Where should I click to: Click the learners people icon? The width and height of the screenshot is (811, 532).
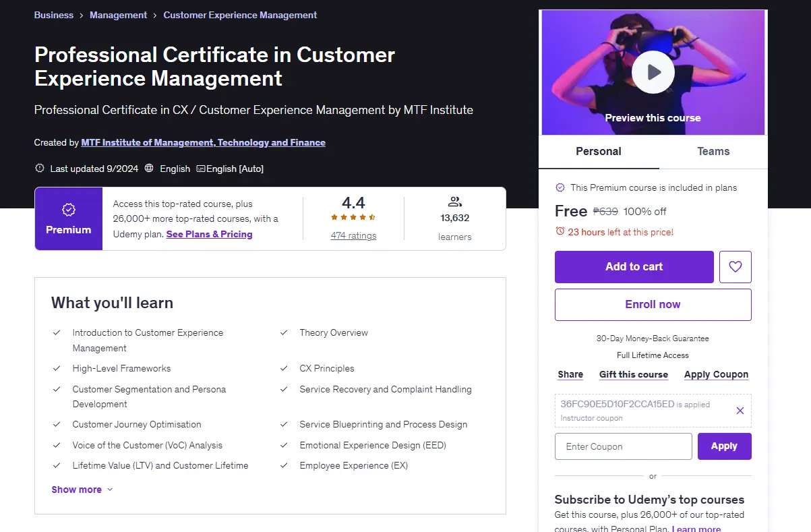(454, 202)
